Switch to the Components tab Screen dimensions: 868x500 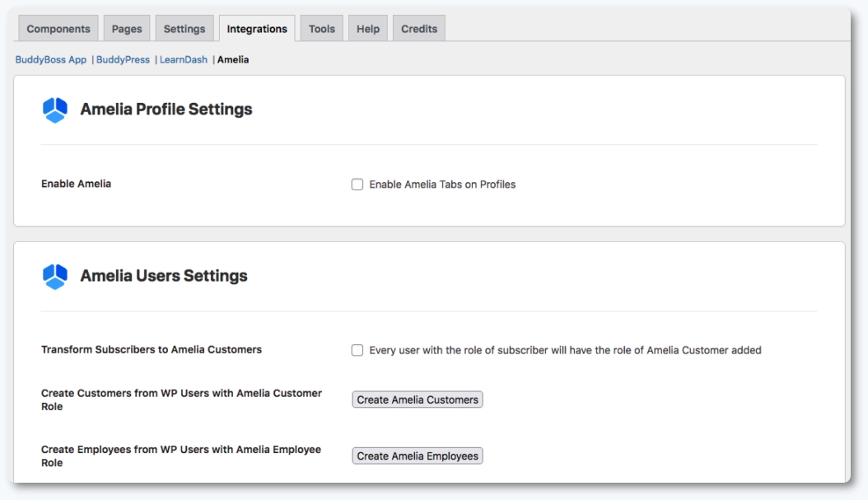pyautogui.click(x=58, y=27)
